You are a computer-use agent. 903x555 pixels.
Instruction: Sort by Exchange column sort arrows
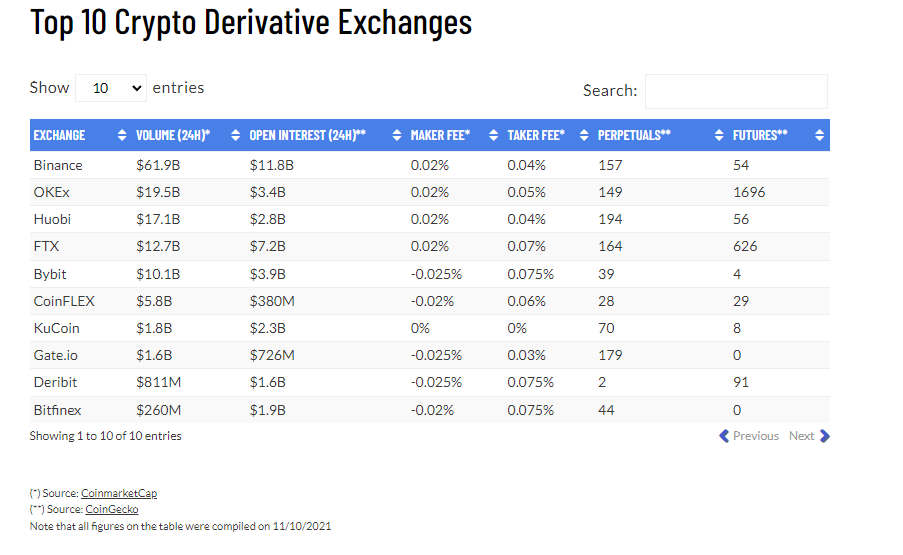point(122,136)
